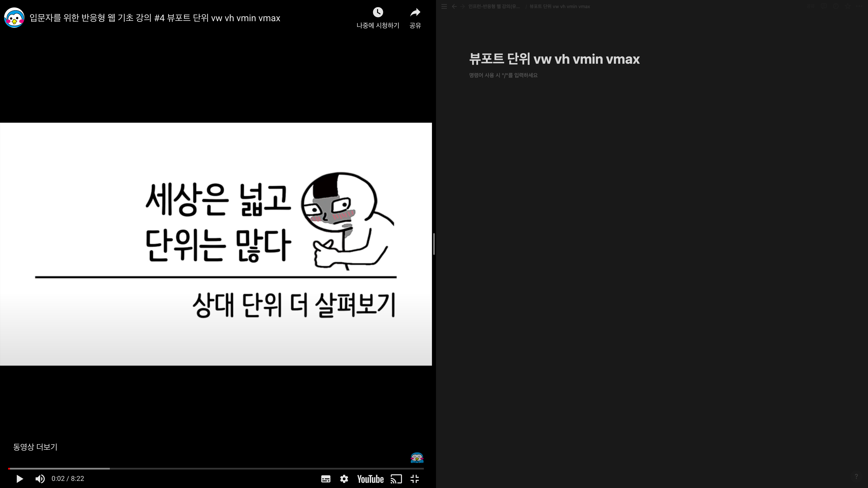This screenshot has height=488, width=868.
Task: Open the 인프런-반응형 웹 강의 breadcrumb
Action: pyautogui.click(x=494, y=6)
